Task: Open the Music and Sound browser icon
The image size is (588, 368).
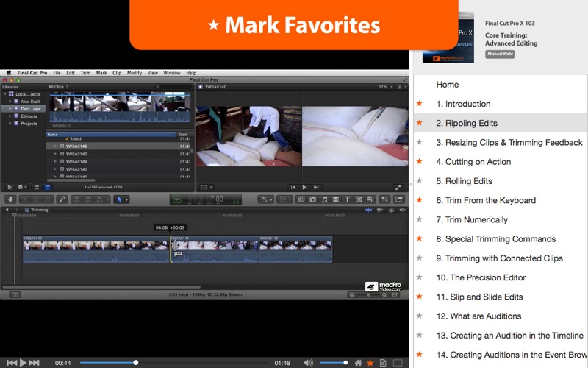Action: click(x=324, y=199)
